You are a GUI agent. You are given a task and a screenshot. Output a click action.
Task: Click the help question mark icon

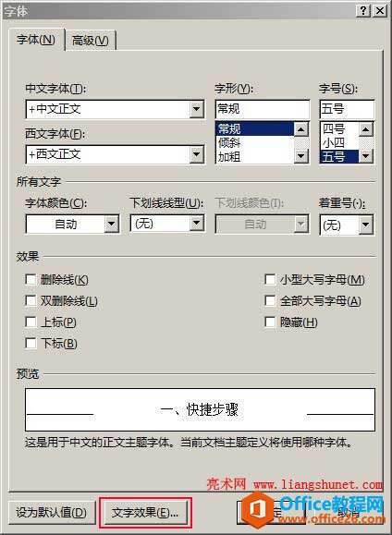click(363, 11)
